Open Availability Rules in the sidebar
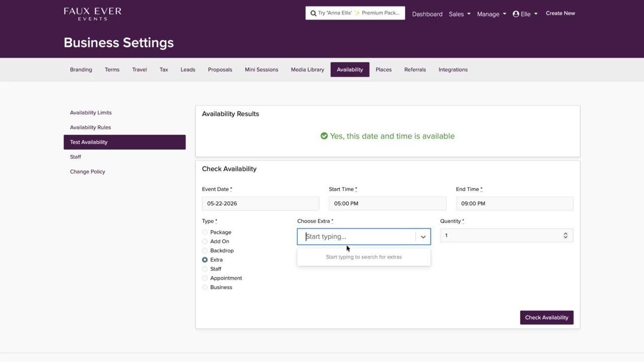The width and height of the screenshot is (644, 362). click(x=91, y=127)
